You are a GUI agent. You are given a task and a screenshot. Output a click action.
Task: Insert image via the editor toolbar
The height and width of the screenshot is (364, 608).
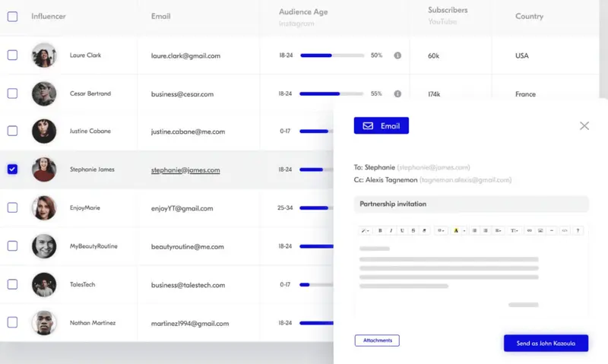click(540, 230)
